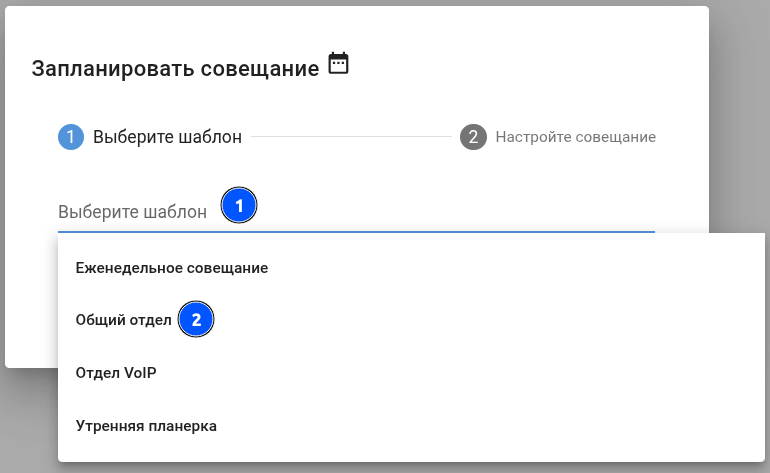This screenshot has height=473, width=770.
Task: Go to the Выберите шаблон step label
Action: (167, 137)
